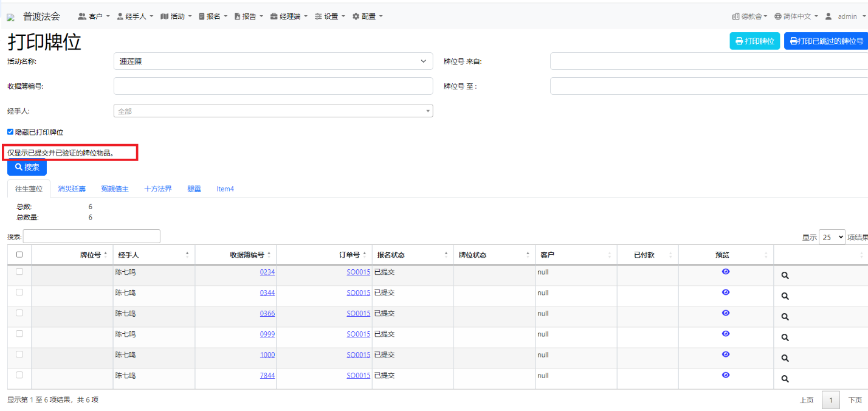Screen dimensions: 868x411
Task: Select the 往生莲位 tab
Action: pyautogui.click(x=29, y=189)
